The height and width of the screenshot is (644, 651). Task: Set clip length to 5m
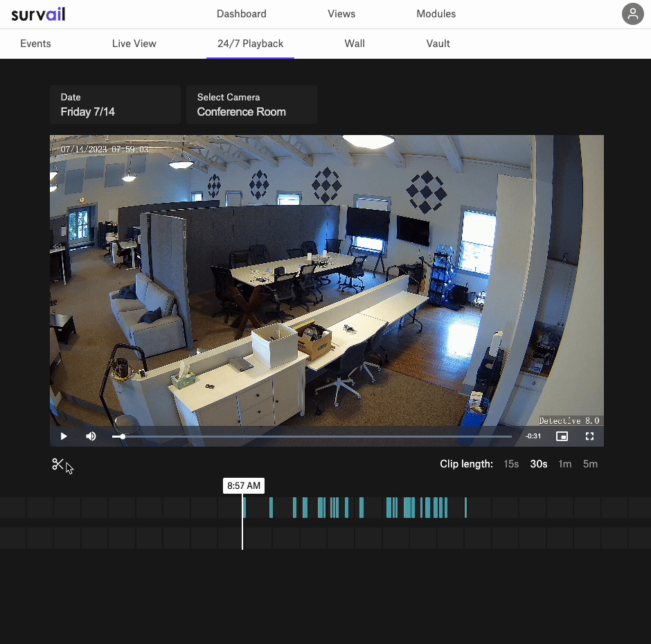(590, 464)
